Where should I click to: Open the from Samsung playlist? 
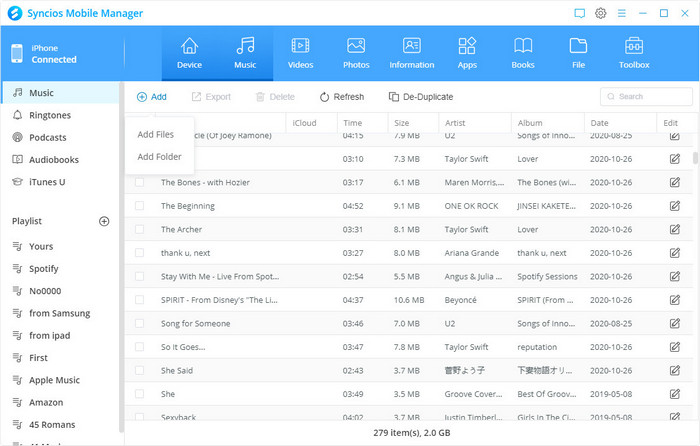(61, 313)
